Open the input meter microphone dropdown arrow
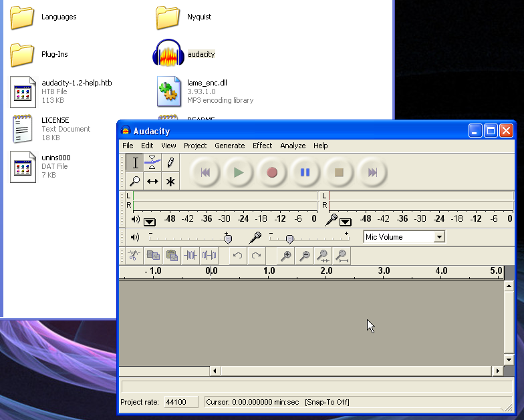This screenshot has height=420, width=524. click(345, 222)
